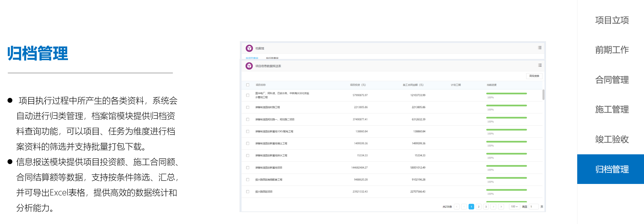Click the 共236条 total count text
The width and height of the screenshot is (644, 224).
click(447, 207)
